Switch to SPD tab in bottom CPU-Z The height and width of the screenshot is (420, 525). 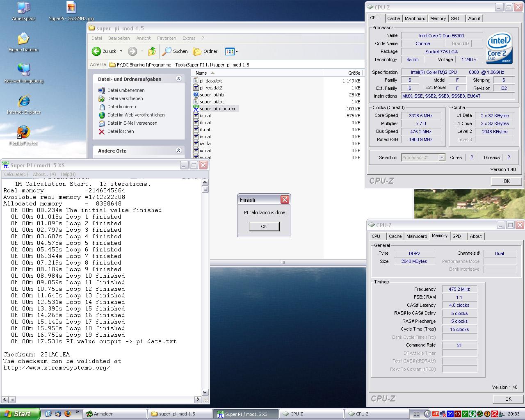tap(457, 236)
